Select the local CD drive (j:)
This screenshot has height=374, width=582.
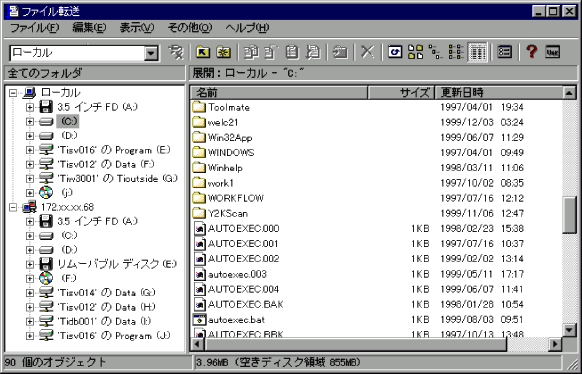click(x=67, y=193)
